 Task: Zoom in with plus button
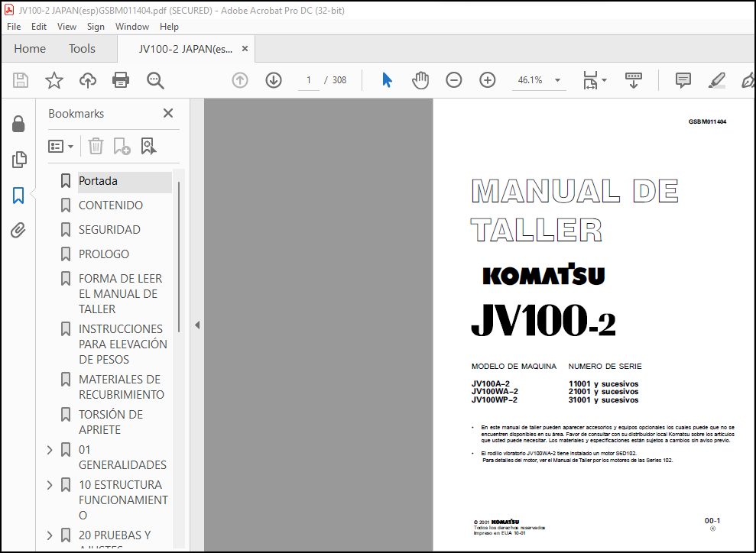(488, 80)
